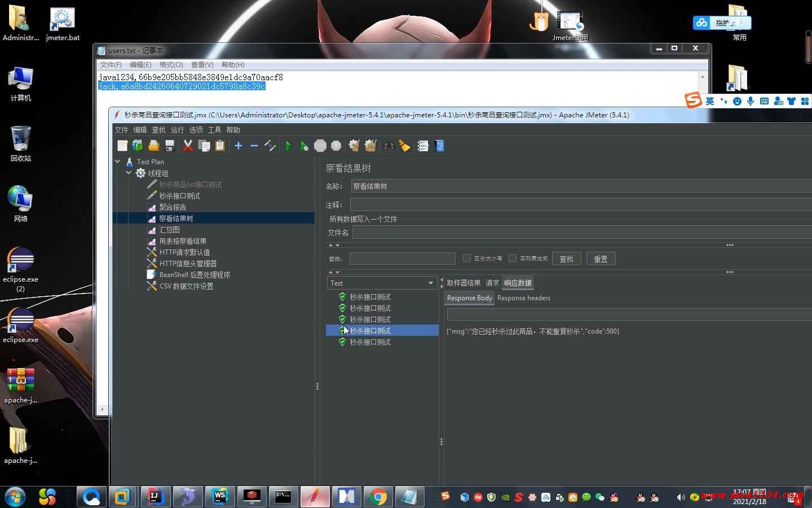Open the 编辑 menu in JMeter
The image size is (812, 508).
(x=140, y=130)
